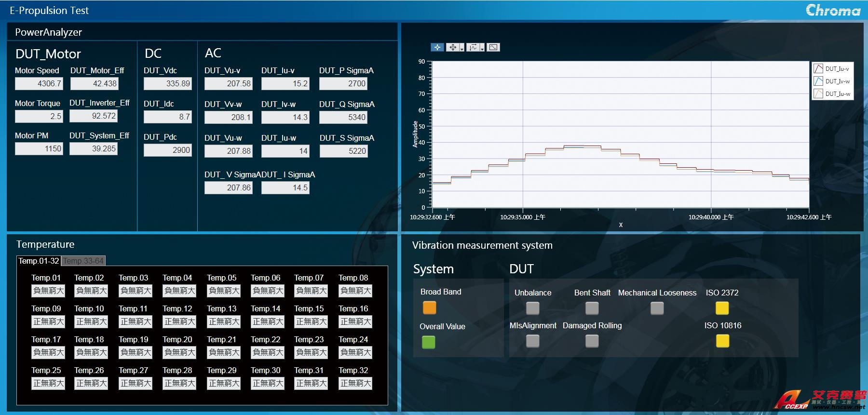Click the waveform display icon in graph toolbar
This screenshot has height=415, width=868.
(x=493, y=47)
